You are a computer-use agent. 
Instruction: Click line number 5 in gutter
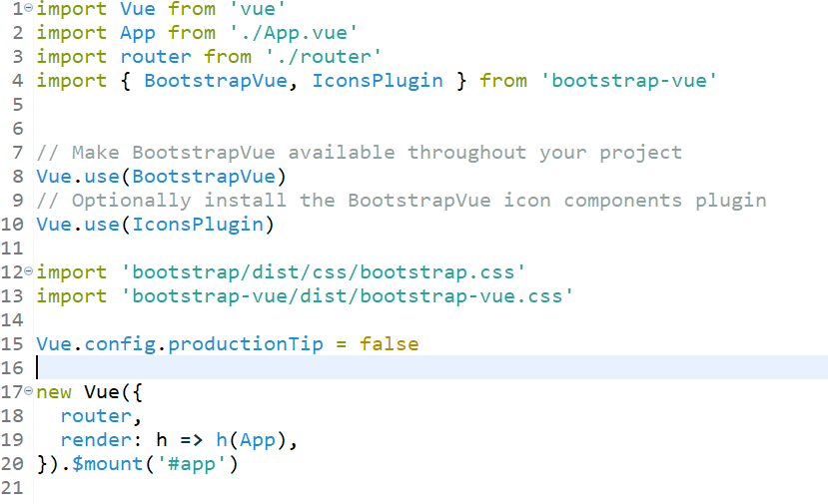click(18, 105)
